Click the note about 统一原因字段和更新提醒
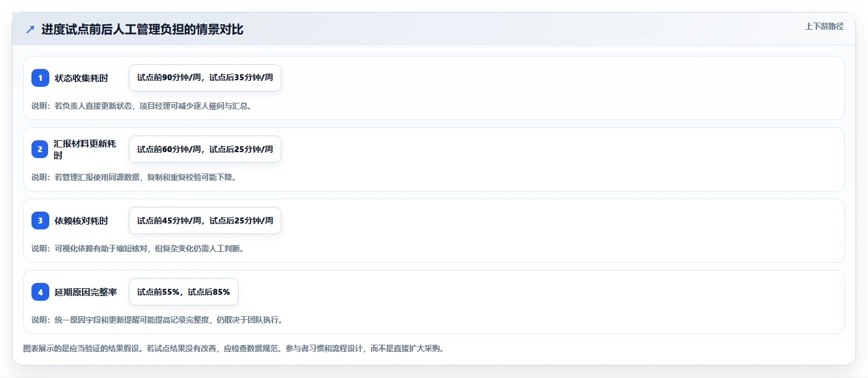This screenshot has height=378, width=868. 157,320
